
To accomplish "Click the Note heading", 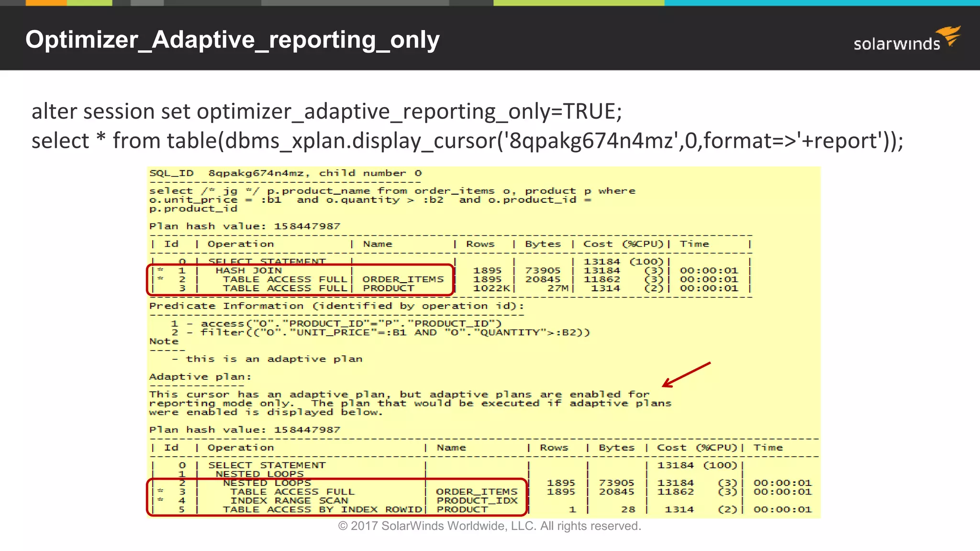I will point(164,342).
